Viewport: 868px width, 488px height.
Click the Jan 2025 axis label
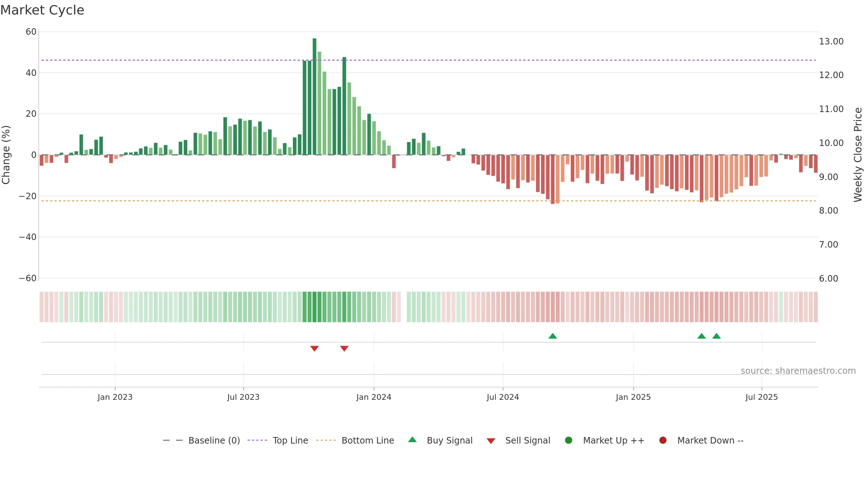coord(633,397)
